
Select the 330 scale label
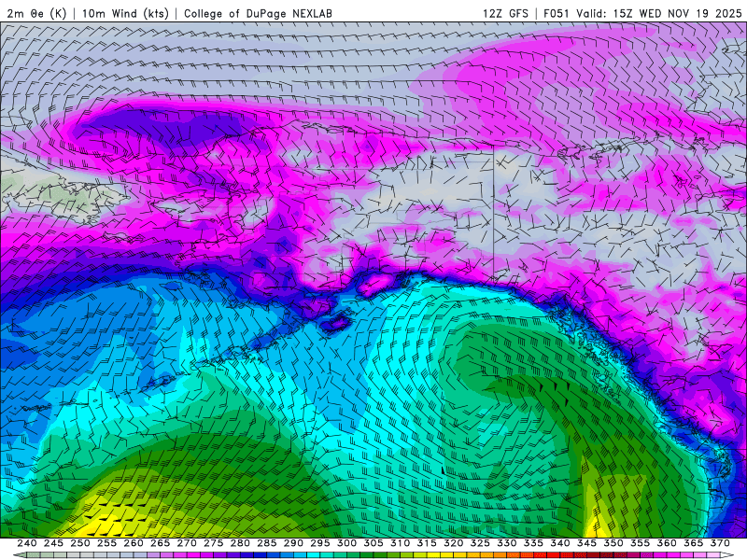click(x=507, y=543)
